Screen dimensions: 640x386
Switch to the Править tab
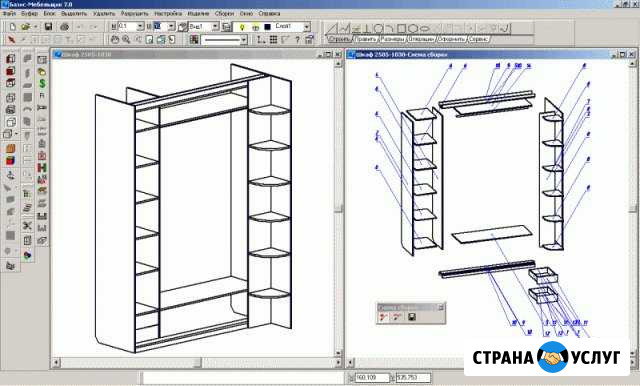point(365,39)
